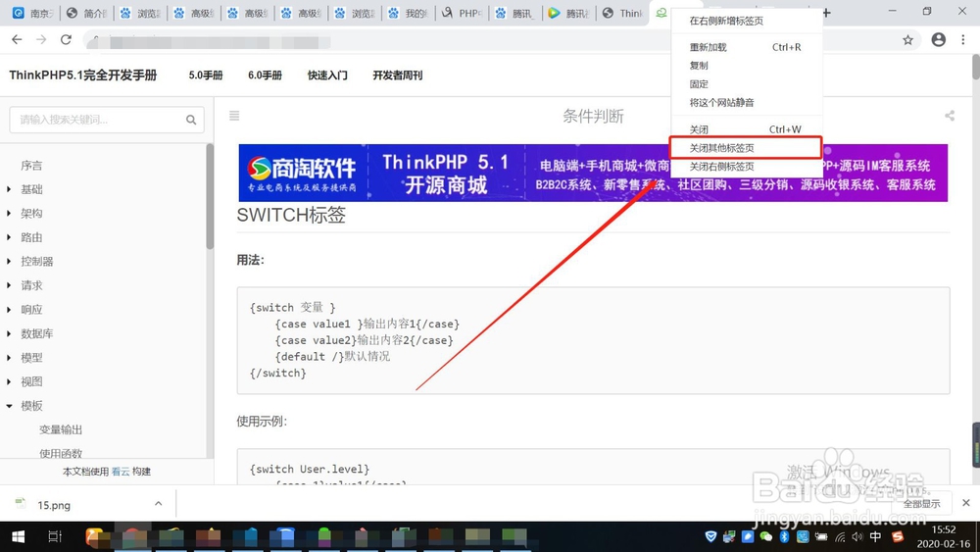Switch to the 南京 browser tab
The width and height of the screenshot is (980, 552).
(x=33, y=13)
